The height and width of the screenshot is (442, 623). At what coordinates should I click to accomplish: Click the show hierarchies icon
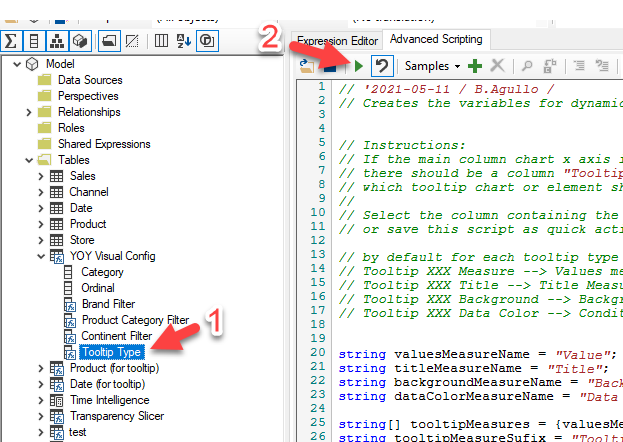click(59, 41)
